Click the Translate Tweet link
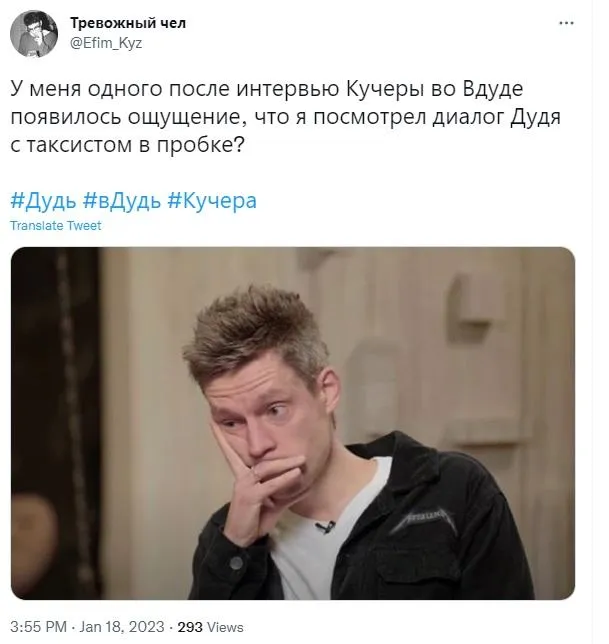Viewport: 609px width, 644px height. pyautogui.click(x=55, y=225)
